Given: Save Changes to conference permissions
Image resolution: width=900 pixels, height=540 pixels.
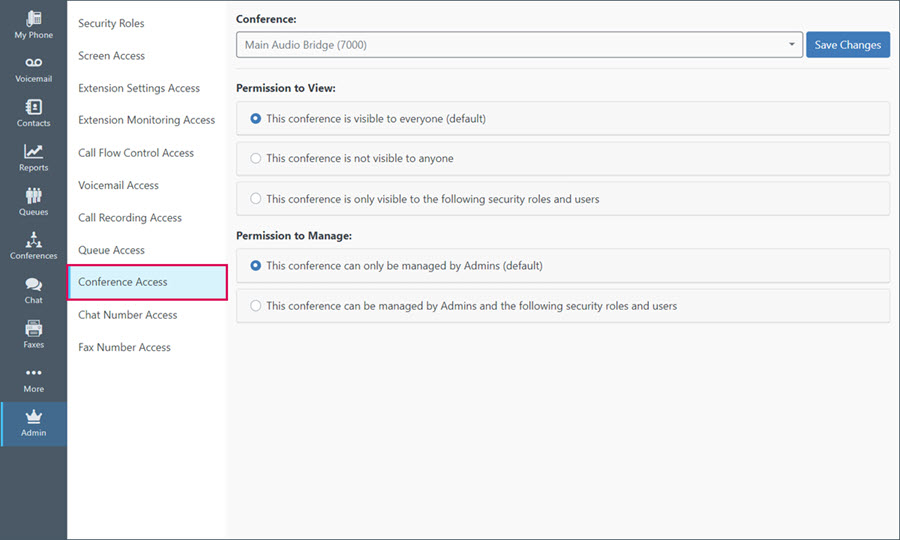Looking at the screenshot, I should click(848, 45).
